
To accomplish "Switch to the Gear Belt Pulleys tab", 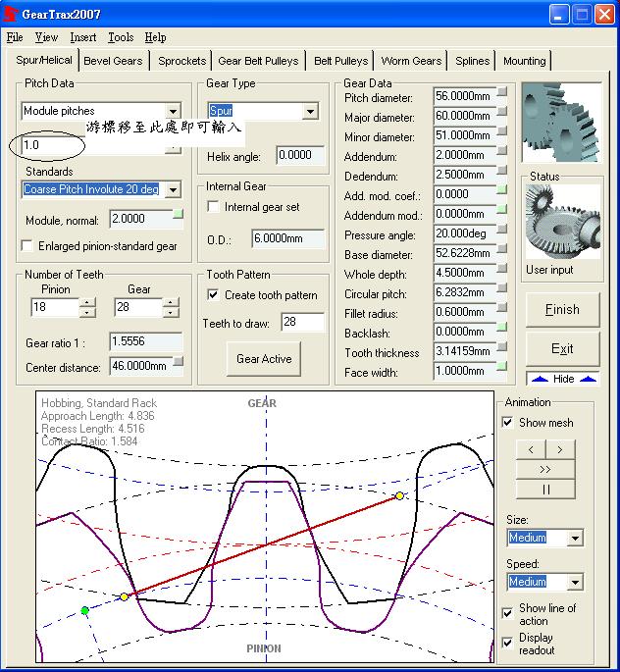I will [x=258, y=61].
